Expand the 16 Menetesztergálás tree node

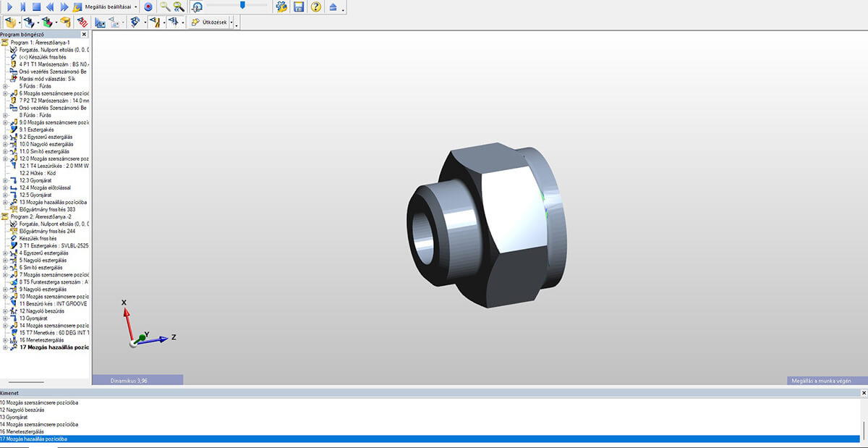click(x=5, y=339)
